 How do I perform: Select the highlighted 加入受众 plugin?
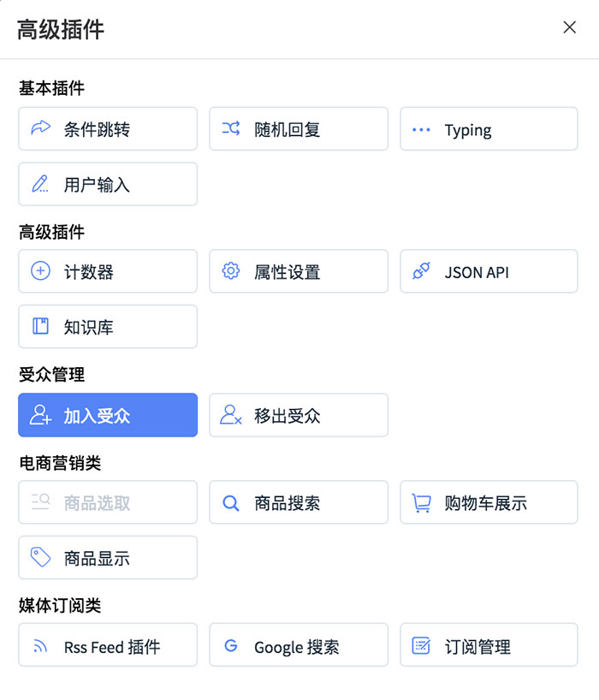click(108, 415)
